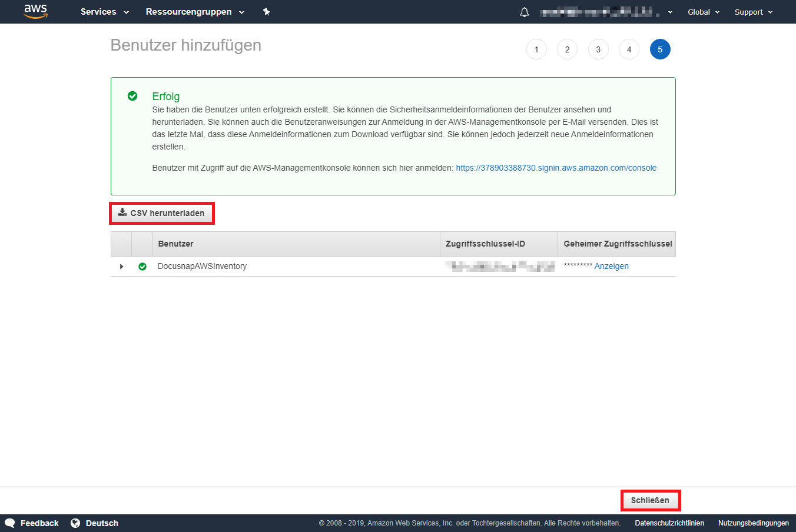796x532 pixels.
Task: Open Nutzungsbedingungen in the footer
Action: pyautogui.click(x=754, y=523)
